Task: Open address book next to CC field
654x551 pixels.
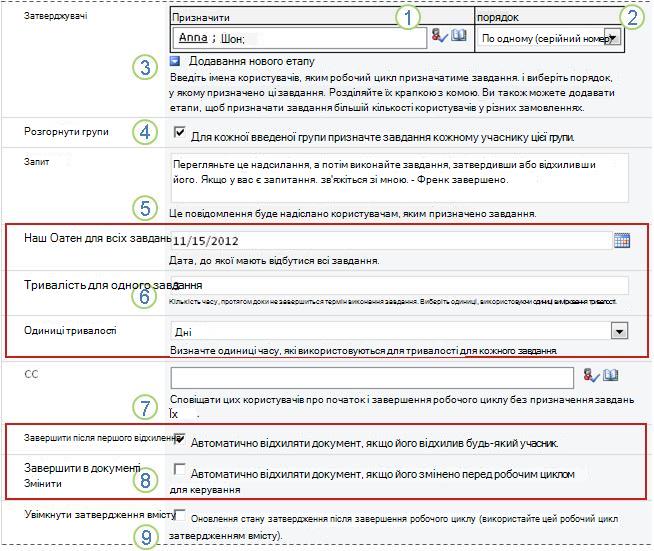Action: coord(611,375)
